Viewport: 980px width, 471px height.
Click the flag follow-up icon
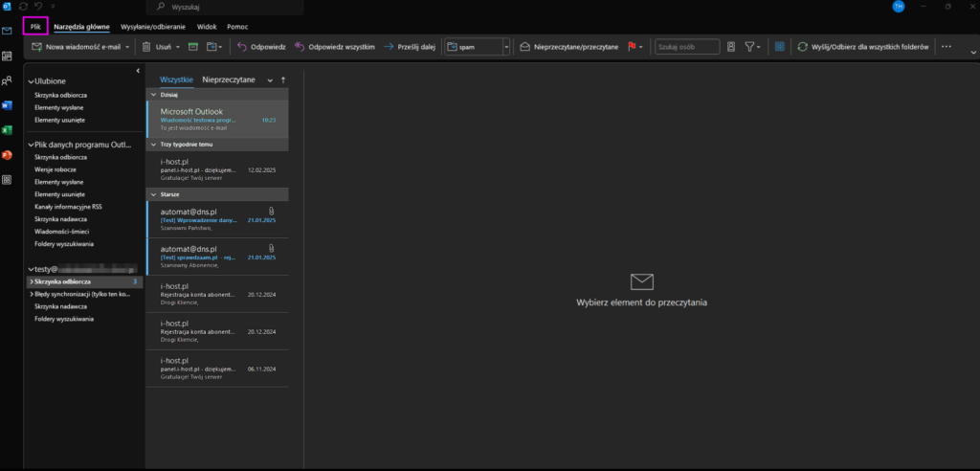coord(632,46)
